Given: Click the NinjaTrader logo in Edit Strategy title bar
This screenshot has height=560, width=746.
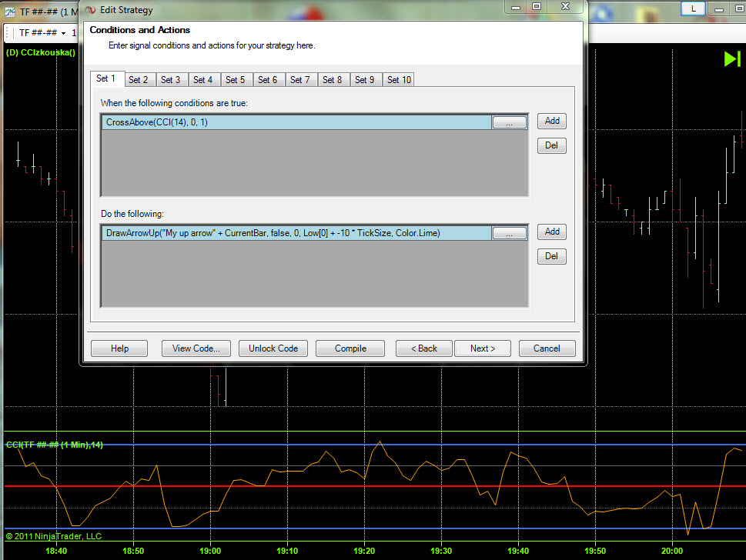Looking at the screenshot, I should click(90, 10).
